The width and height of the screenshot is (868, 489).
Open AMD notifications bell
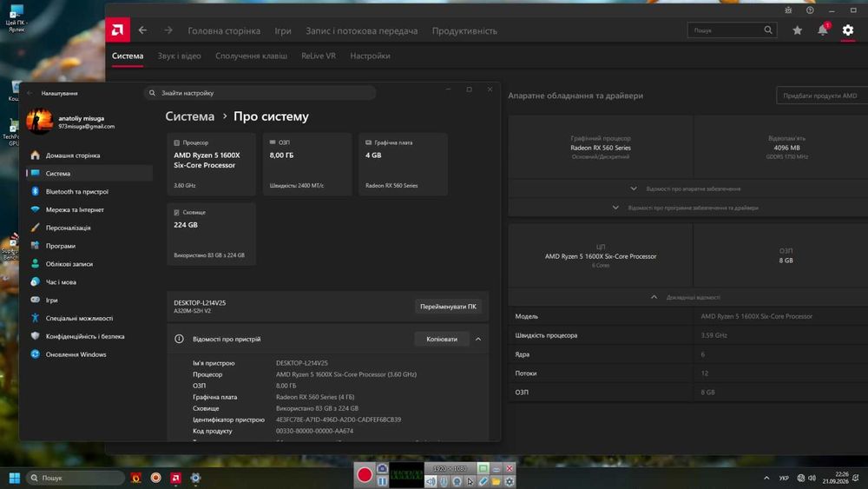tap(823, 30)
